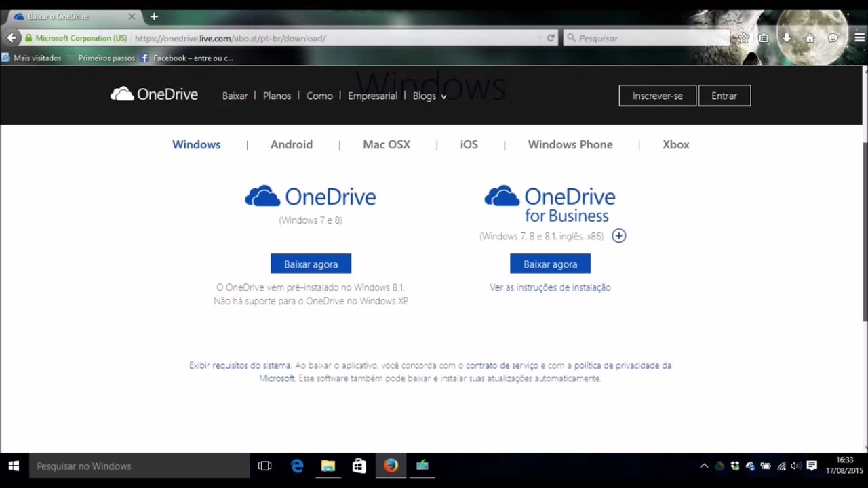Image resolution: width=868 pixels, height=488 pixels.
Task: Reload the page with the refresh icon
Action: 551,38
